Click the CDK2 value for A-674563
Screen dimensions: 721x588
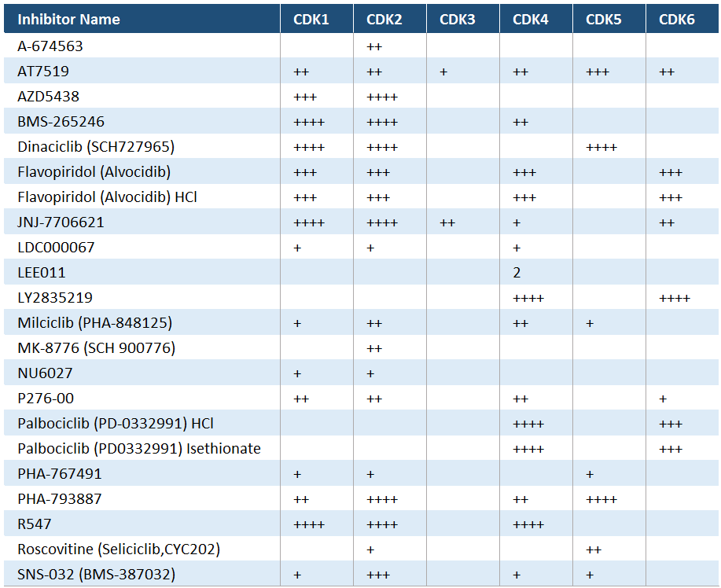(x=374, y=46)
